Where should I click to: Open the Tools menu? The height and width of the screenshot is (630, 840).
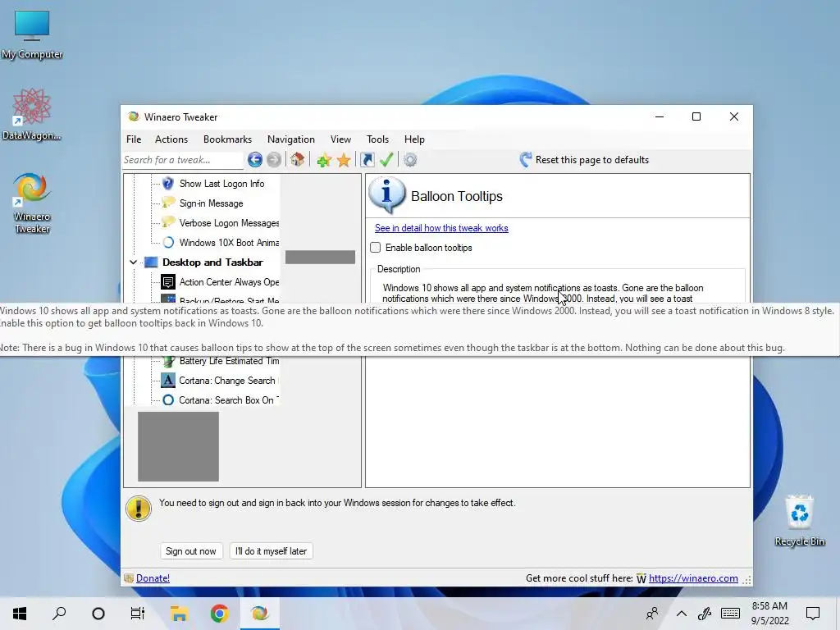pyautogui.click(x=377, y=139)
